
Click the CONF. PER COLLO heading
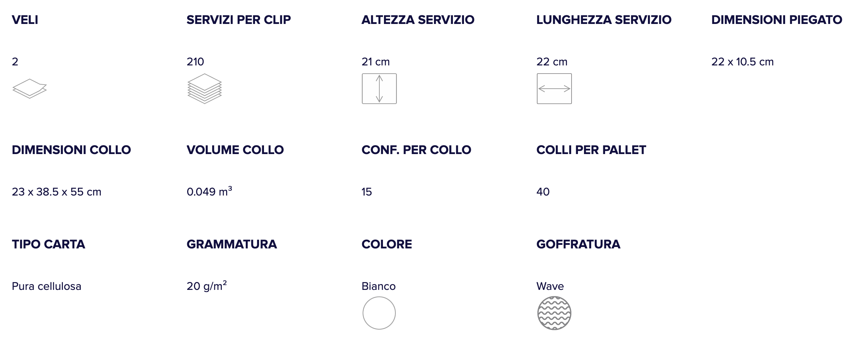(x=416, y=150)
